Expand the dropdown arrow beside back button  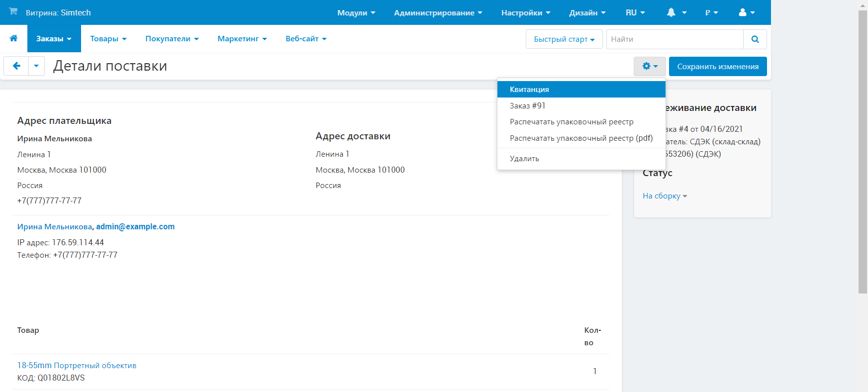pos(36,66)
